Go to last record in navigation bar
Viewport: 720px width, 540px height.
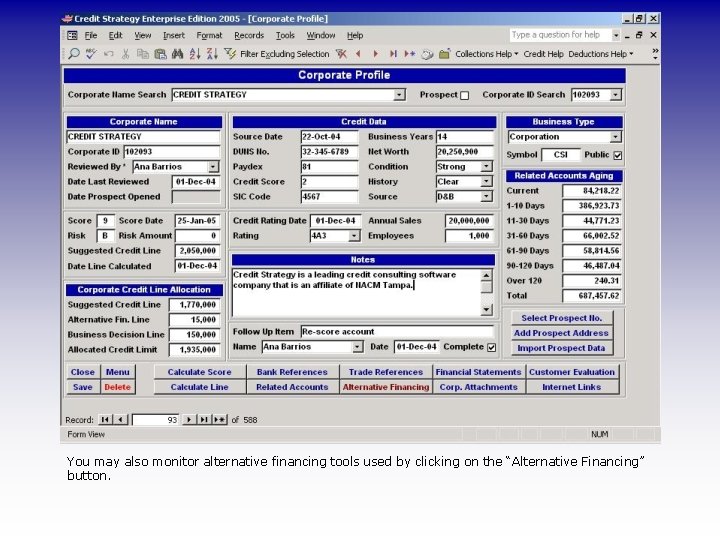point(203,419)
